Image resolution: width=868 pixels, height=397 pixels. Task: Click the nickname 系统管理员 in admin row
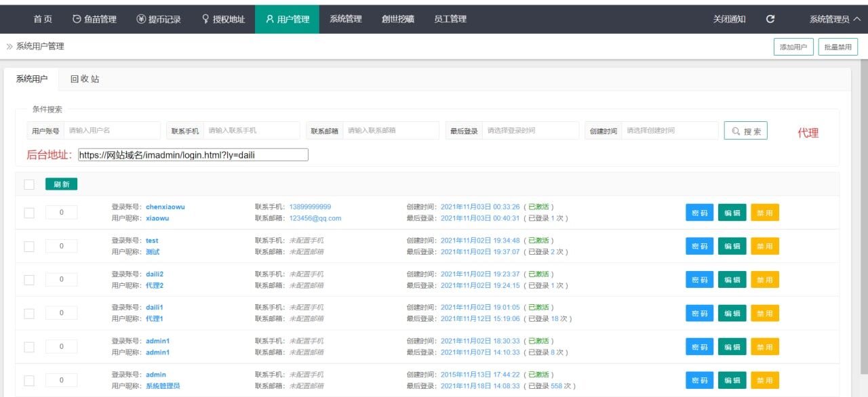click(163, 385)
